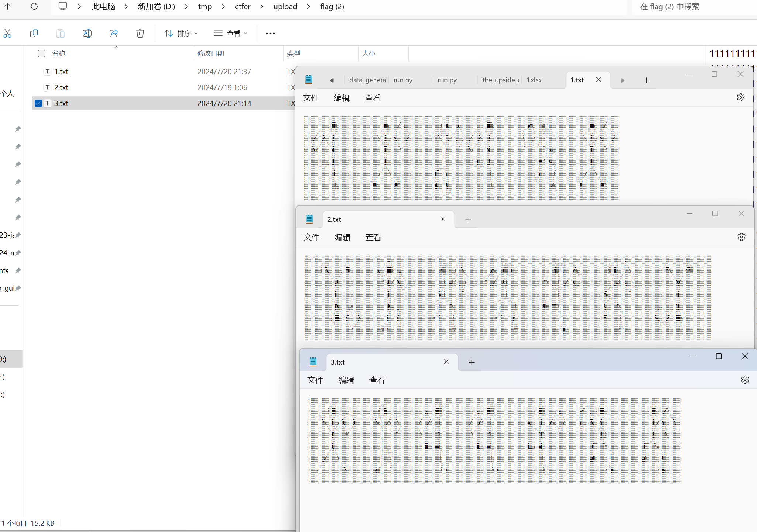This screenshot has width=757, height=532.
Task: Switch to the data_genera tab in Notepad
Action: point(367,80)
